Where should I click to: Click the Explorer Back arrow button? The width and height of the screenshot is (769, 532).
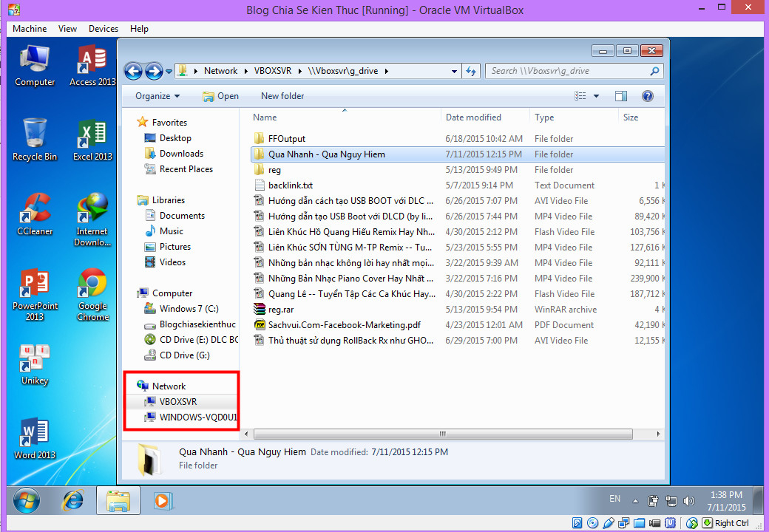133,72
